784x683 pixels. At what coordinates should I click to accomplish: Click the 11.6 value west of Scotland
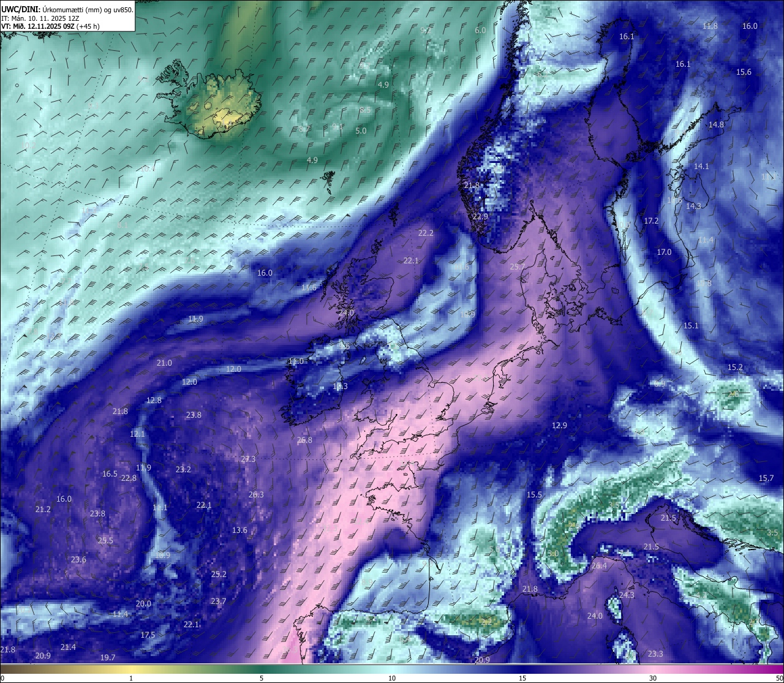click(x=309, y=288)
